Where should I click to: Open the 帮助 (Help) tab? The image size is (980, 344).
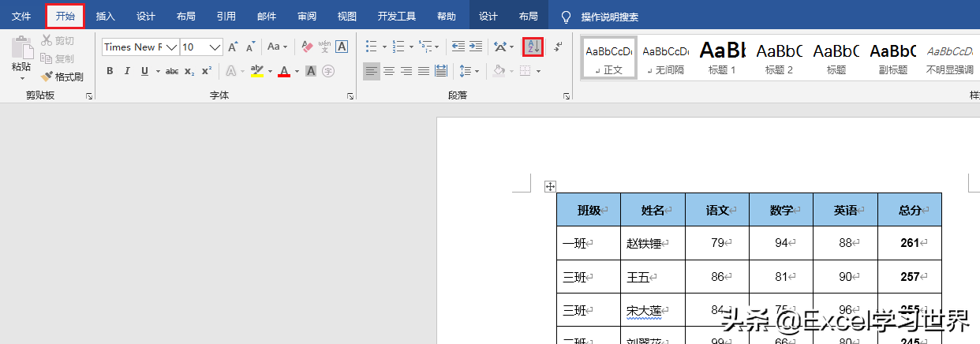(447, 17)
